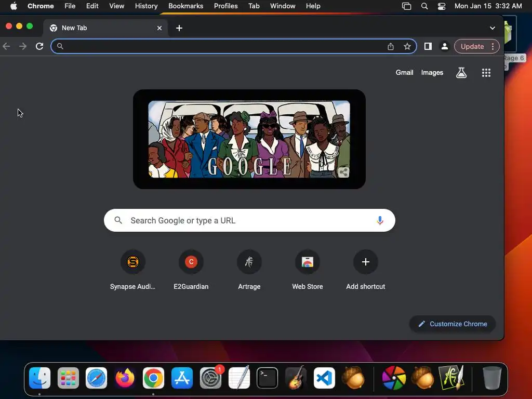The height and width of the screenshot is (399, 532).
Task: Open the Artrage shortcut
Action: point(249,270)
